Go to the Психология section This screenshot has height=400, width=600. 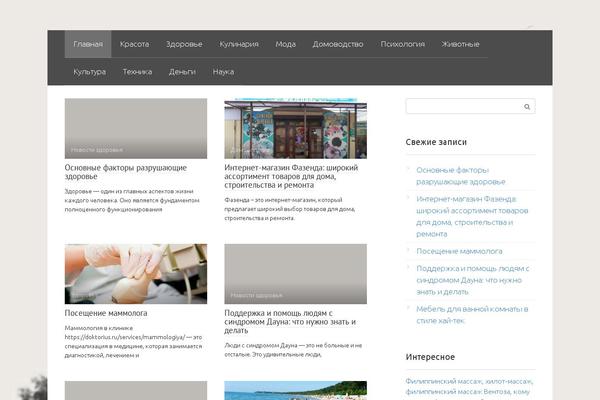(x=403, y=44)
